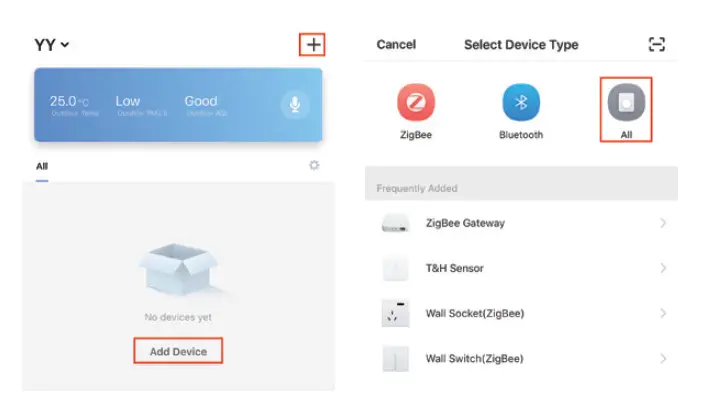Select the Bluetooth device type icon
This screenshot has height=406, width=719.
point(521,103)
